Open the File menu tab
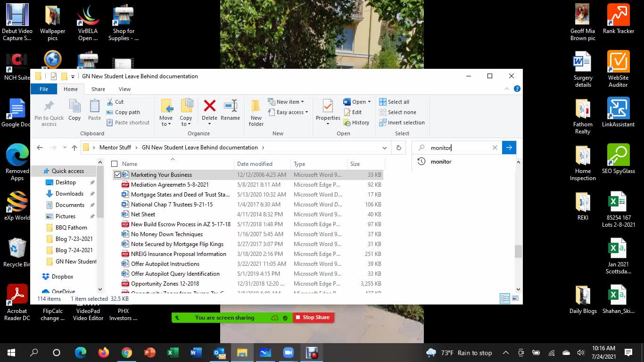This screenshot has width=644, height=362. coord(44,89)
